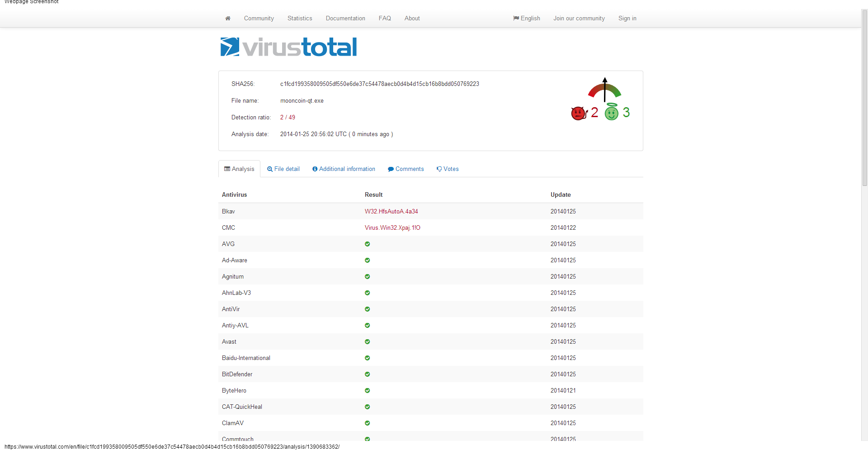868x450 pixels.
Task: Click the detection ratio 2 / 49
Action: (288, 118)
